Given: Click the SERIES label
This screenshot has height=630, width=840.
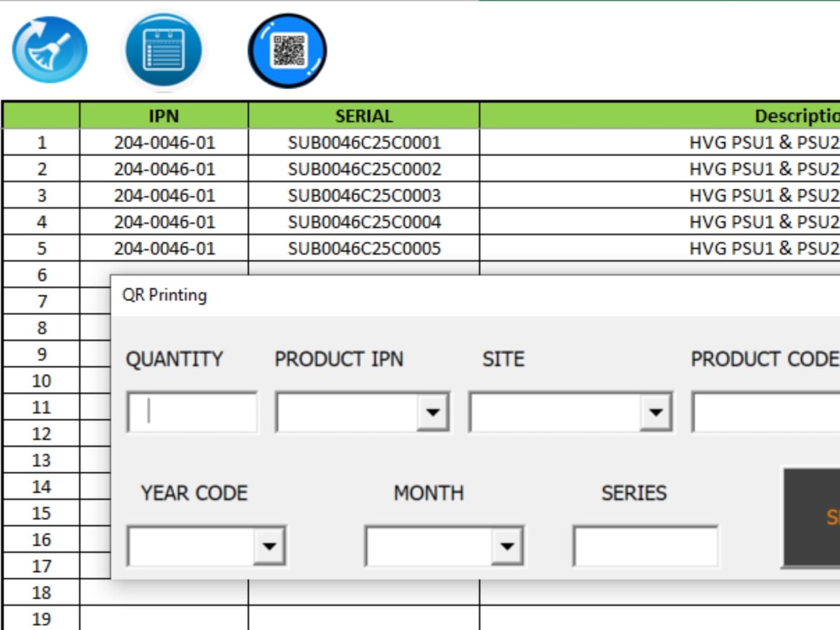Looking at the screenshot, I should click(634, 493).
